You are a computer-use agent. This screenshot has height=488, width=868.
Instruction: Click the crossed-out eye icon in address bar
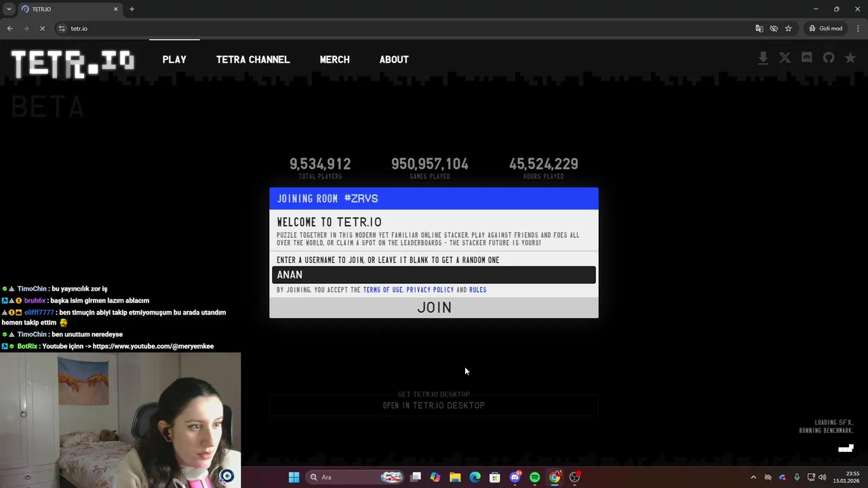click(774, 28)
